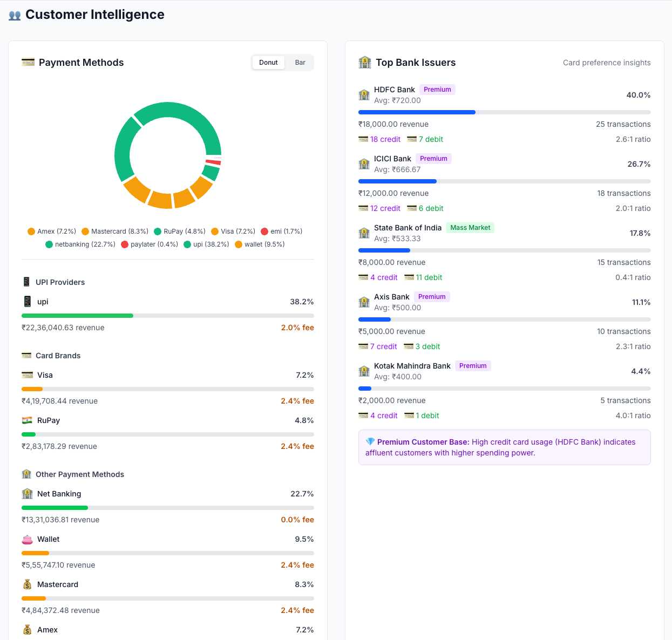This screenshot has width=672, height=640.
Task: Click '25 transactions' text
Action: (x=623, y=124)
